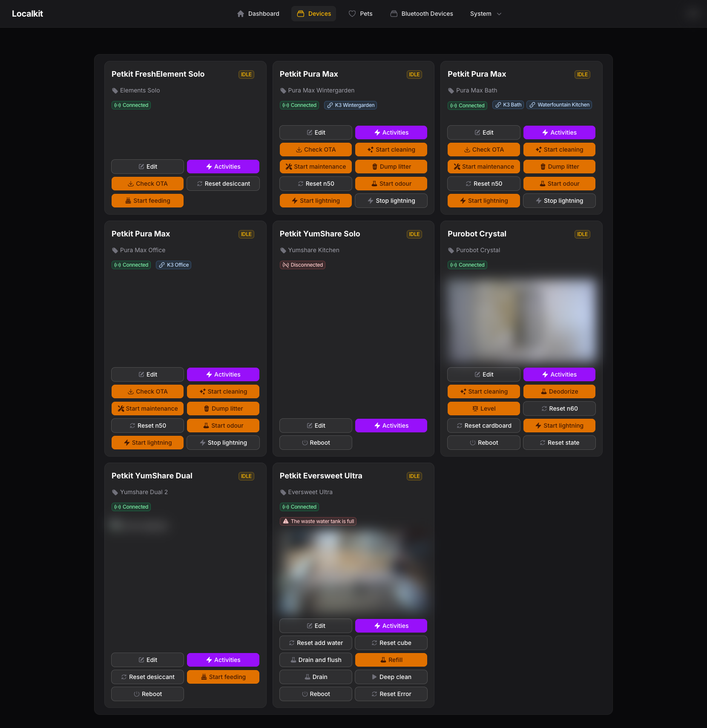Open the Dashboard page

[258, 14]
